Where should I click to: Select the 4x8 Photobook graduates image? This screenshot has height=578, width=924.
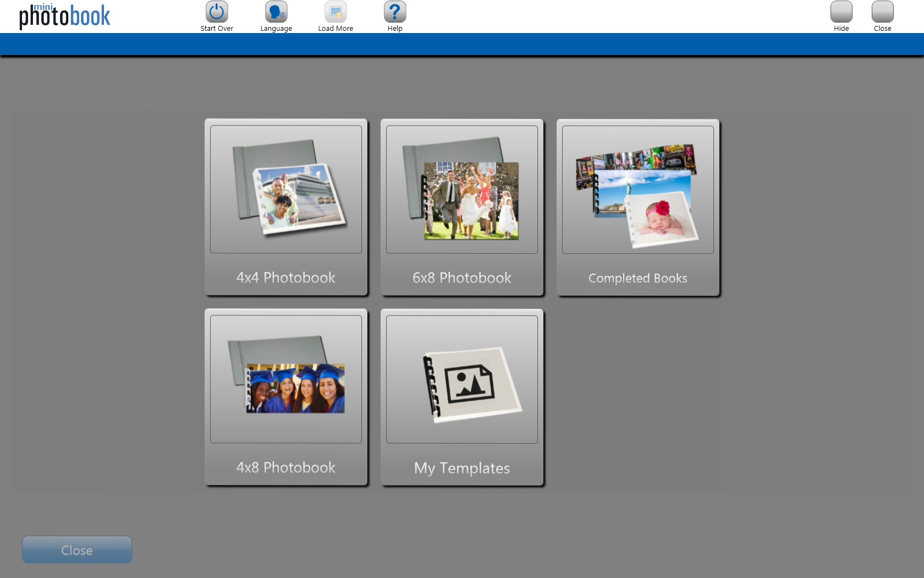coord(286,379)
